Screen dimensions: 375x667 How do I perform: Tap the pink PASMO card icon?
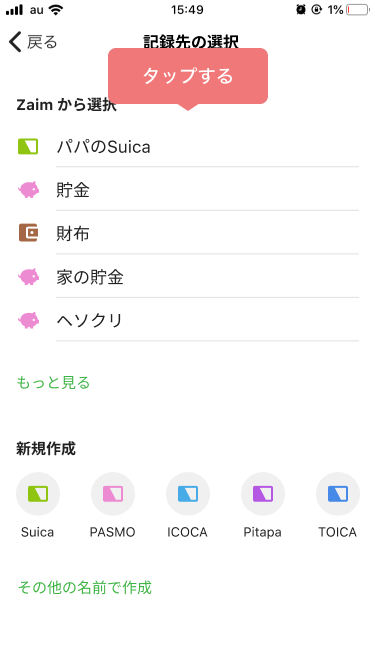113,494
